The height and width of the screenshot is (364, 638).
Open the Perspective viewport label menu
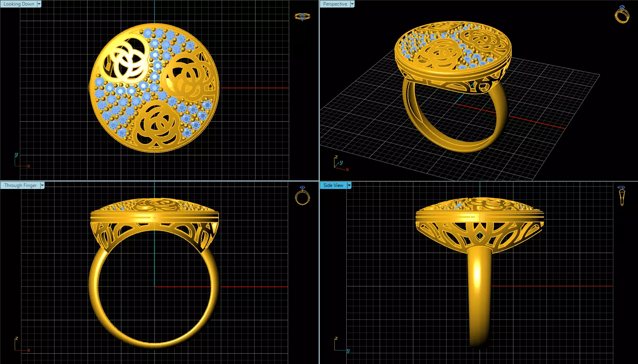pos(335,4)
